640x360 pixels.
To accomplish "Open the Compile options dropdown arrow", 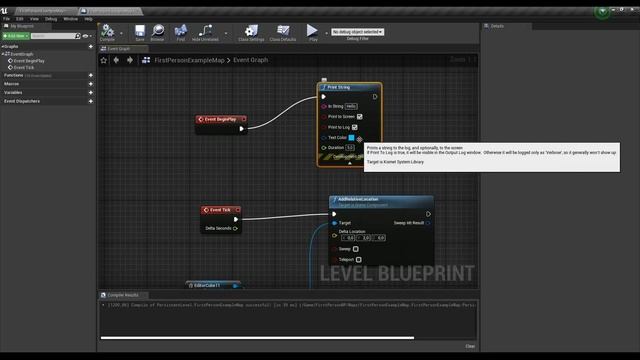I will pos(121,33).
